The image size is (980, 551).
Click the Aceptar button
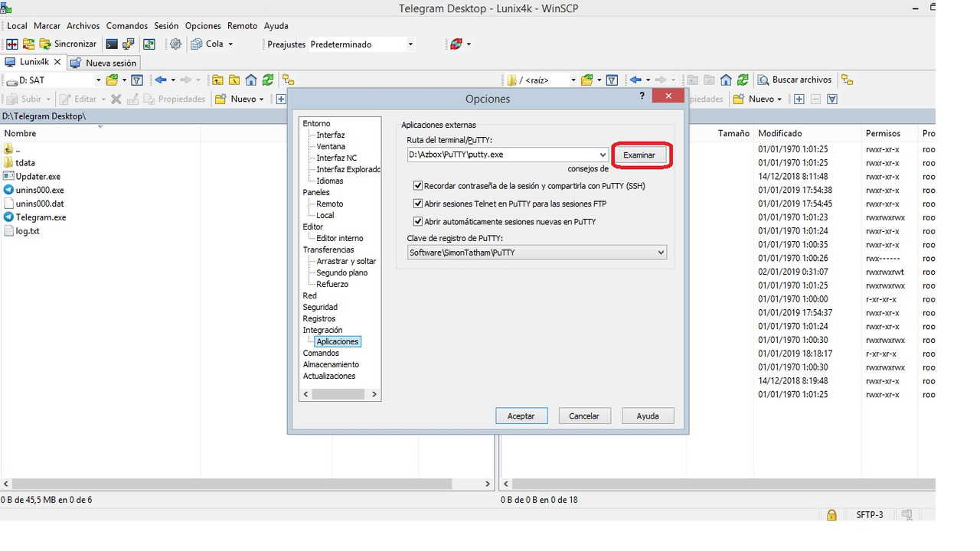[521, 416]
